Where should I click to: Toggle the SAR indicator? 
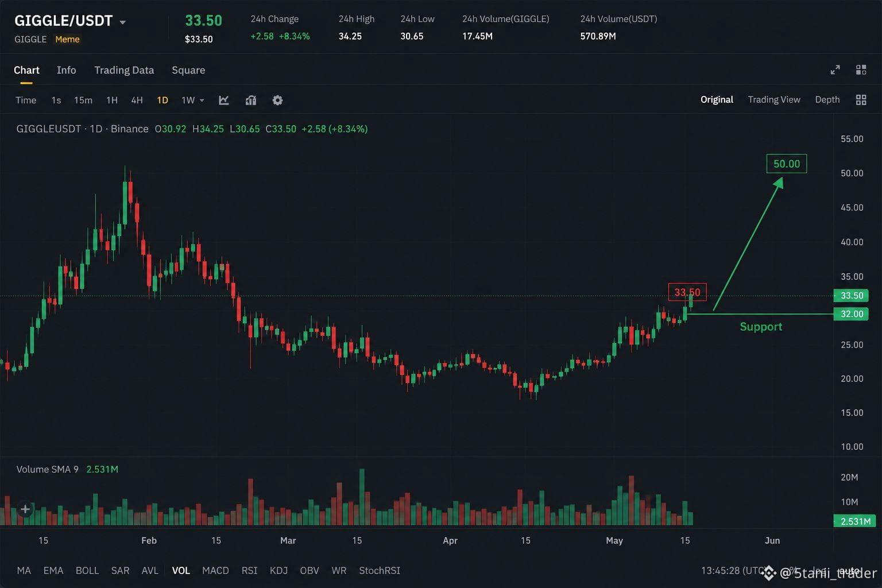[x=120, y=570]
